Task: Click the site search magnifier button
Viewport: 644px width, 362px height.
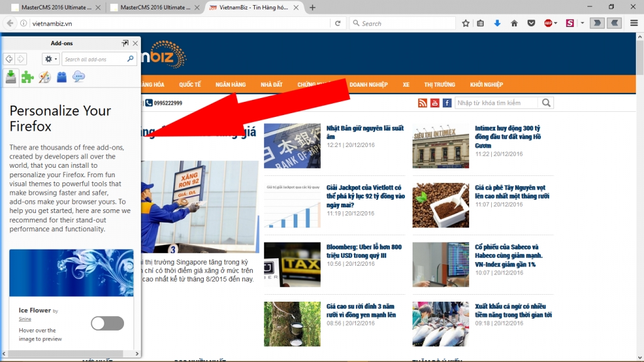Action: [x=546, y=103]
